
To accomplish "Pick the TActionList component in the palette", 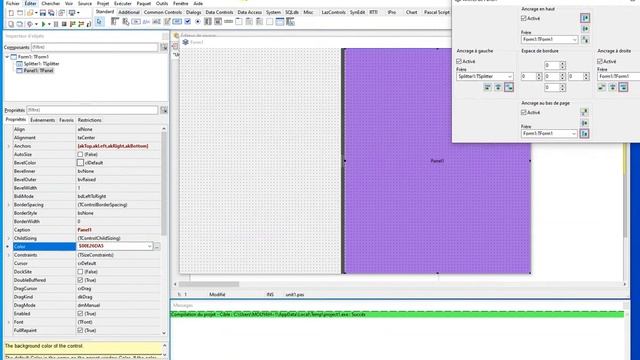I will click(290, 22).
